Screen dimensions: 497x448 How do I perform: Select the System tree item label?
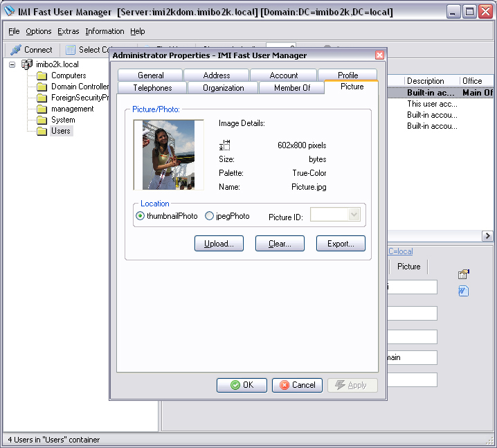(63, 120)
